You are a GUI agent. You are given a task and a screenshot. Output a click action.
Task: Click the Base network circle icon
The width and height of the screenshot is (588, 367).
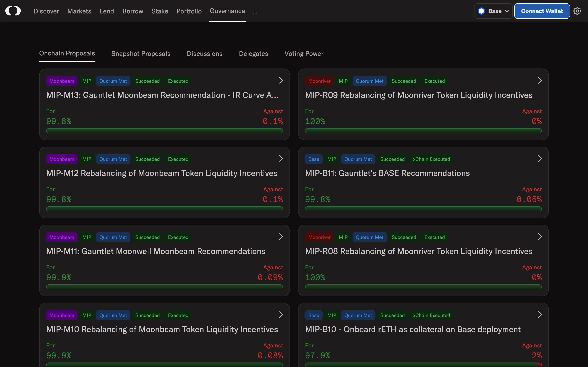pyautogui.click(x=482, y=11)
